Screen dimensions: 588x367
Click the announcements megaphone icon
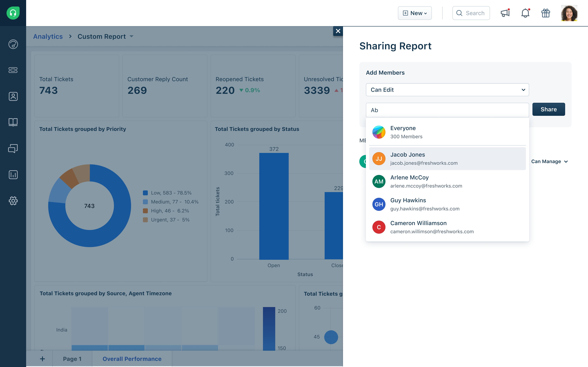click(x=505, y=13)
